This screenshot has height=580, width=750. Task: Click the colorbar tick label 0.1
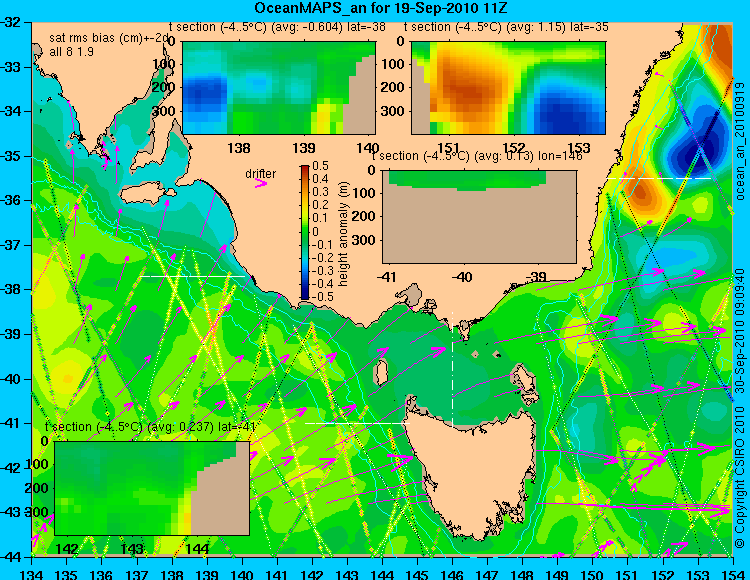pyautogui.click(x=320, y=219)
